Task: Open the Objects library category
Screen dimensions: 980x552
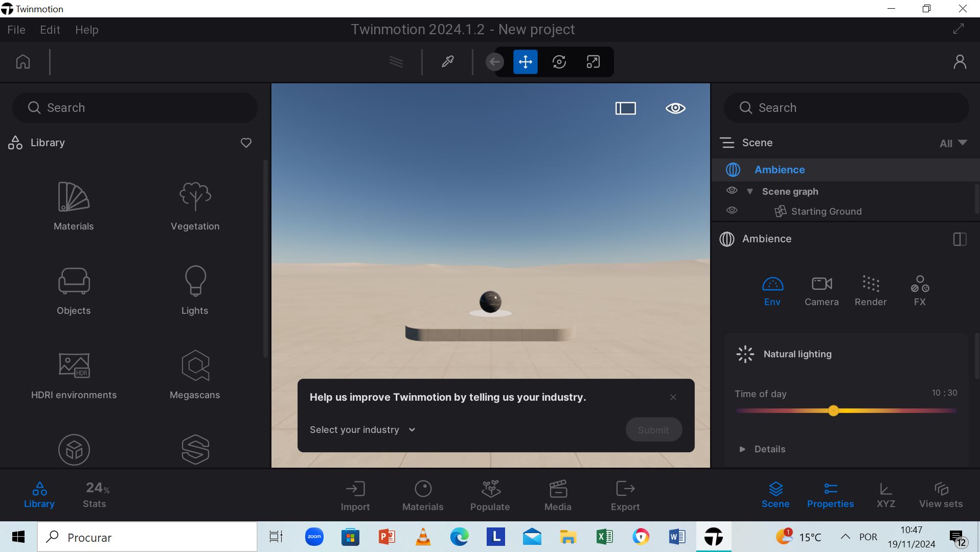Action: pyautogui.click(x=74, y=291)
